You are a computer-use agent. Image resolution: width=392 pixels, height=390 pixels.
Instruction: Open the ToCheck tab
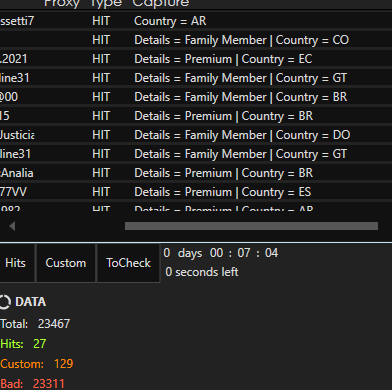(128, 263)
